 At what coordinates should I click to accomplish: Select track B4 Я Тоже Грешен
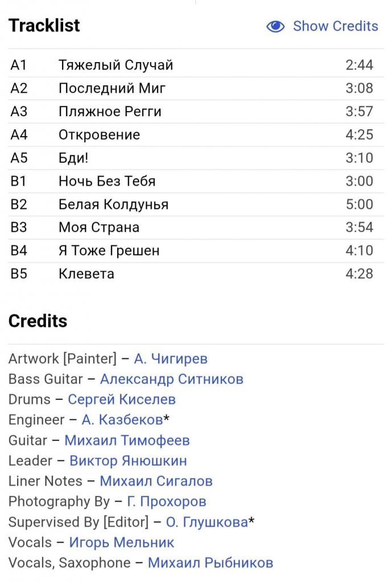point(196,251)
